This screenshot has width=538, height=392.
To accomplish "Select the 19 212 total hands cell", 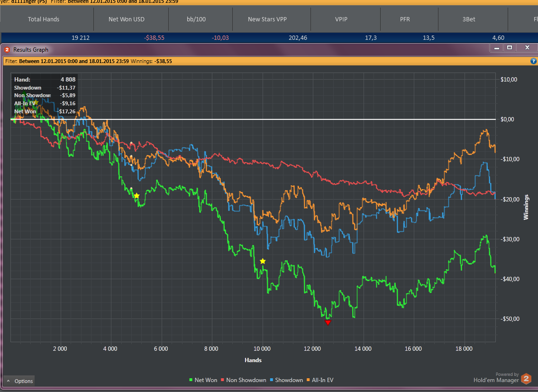I will pyautogui.click(x=81, y=38).
